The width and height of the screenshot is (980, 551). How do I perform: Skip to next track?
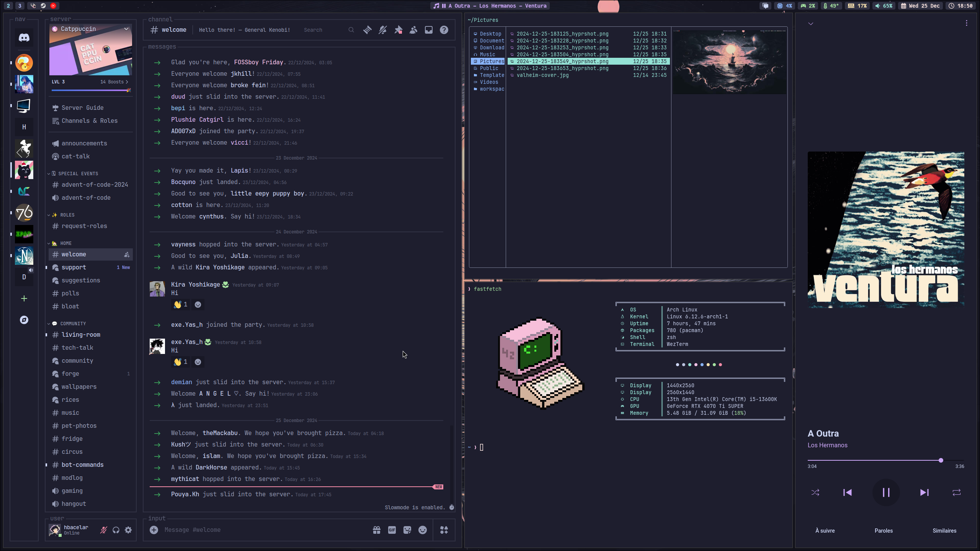tap(924, 492)
